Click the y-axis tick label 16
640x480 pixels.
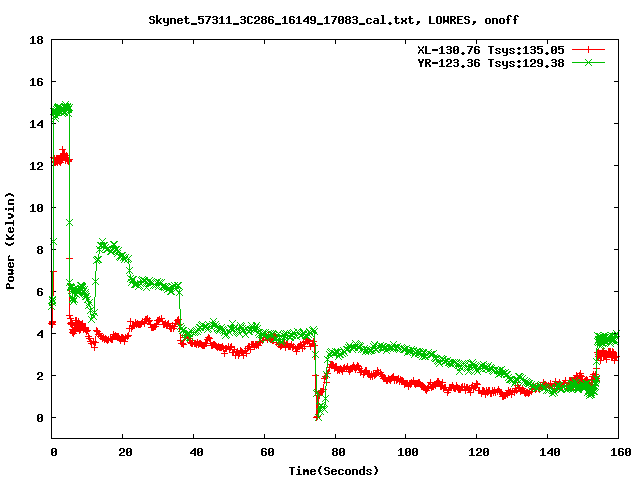pyautogui.click(x=36, y=82)
